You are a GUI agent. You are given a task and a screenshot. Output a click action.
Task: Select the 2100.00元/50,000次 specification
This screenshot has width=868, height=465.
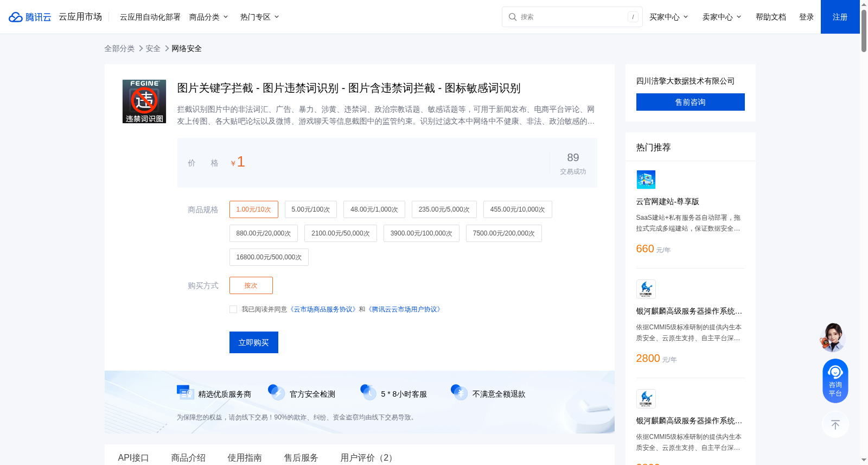click(x=341, y=233)
